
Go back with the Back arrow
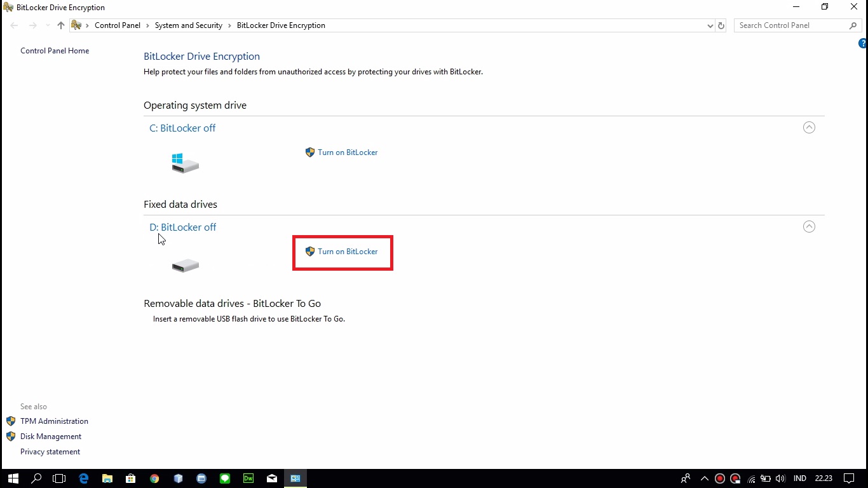tap(15, 25)
